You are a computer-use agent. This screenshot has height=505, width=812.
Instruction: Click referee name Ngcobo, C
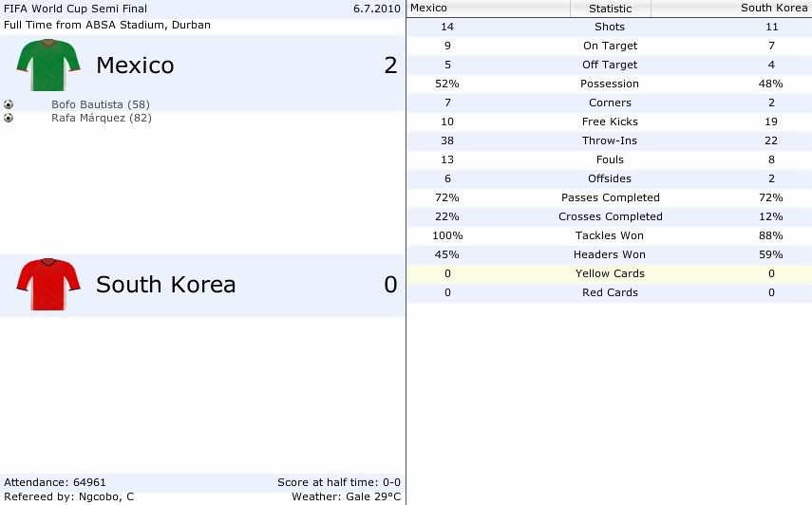tap(106, 496)
